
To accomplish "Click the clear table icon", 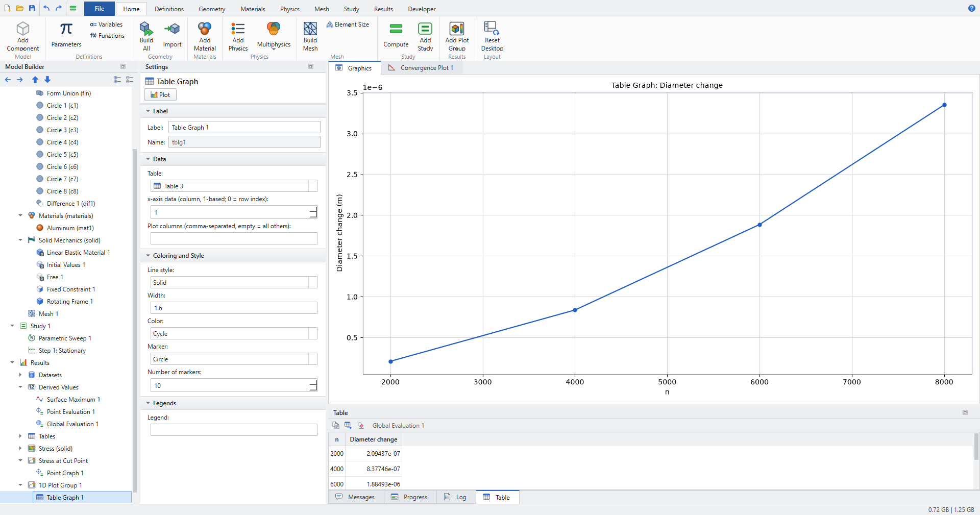I will [361, 425].
